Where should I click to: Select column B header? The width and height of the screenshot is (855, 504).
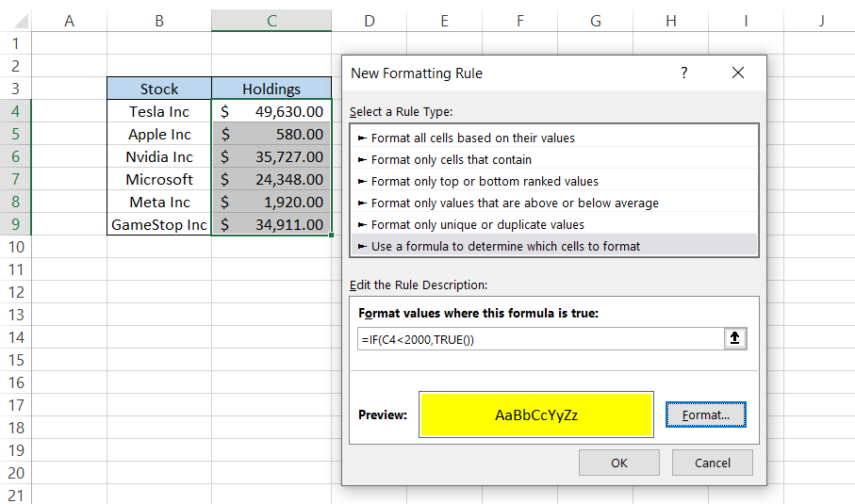coord(158,21)
